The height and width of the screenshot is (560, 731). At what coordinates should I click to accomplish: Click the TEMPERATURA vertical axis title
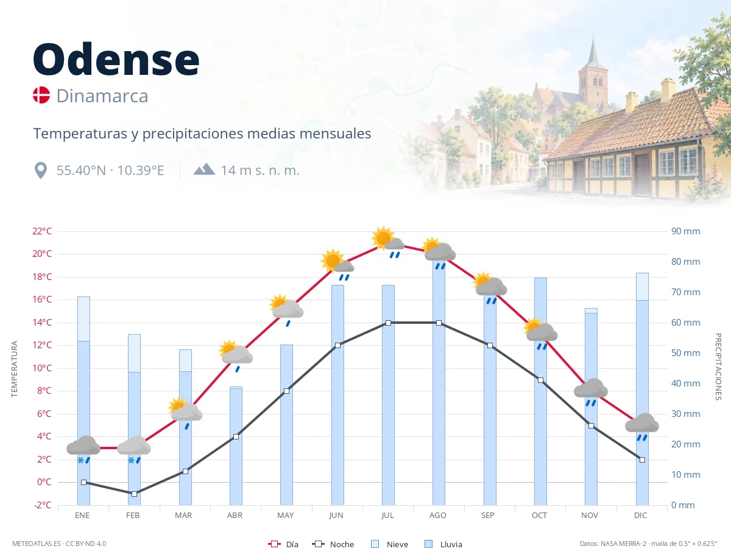(15, 369)
